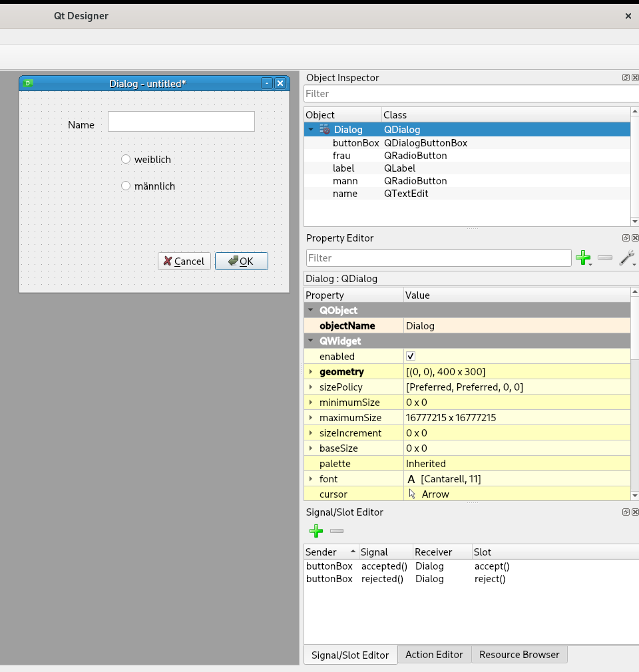Click the Arrow cursor icon in cursor row
The width and height of the screenshot is (639, 672).
(412, 494)
